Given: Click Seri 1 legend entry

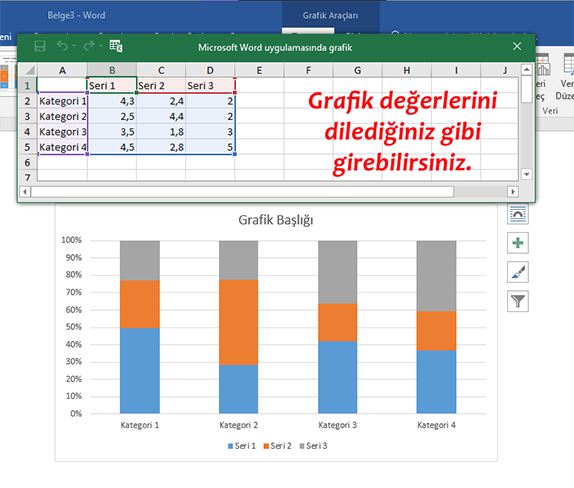Looking at the screenshot, I should (x=242, y=446).
